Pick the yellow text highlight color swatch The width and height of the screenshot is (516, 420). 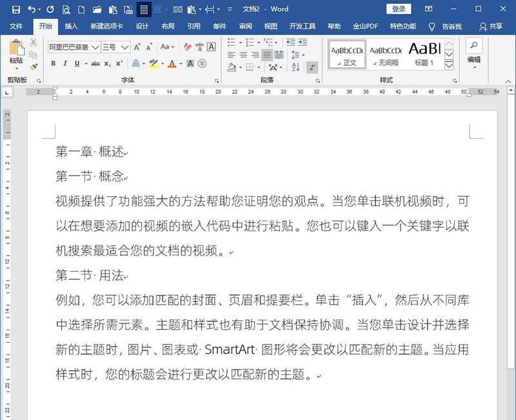point(154,66)
